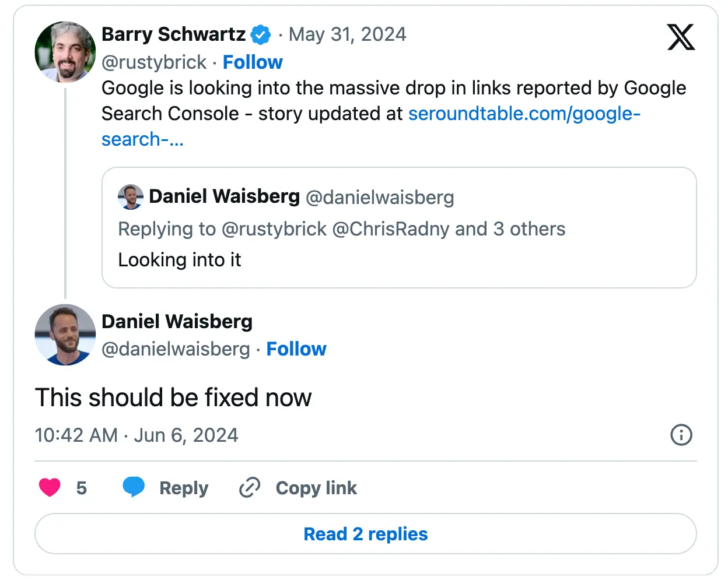Image resolution: width=728 pixels, height=584 pixels.
Task: Follow @rustybrick
Action: [253, 62]
